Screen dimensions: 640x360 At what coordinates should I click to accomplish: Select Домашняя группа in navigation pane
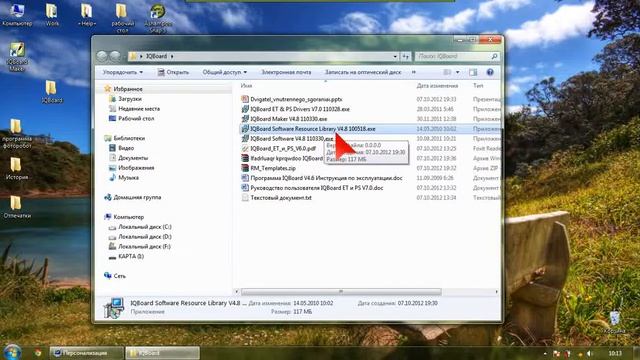pyautogui.click(x=137, y=197)
